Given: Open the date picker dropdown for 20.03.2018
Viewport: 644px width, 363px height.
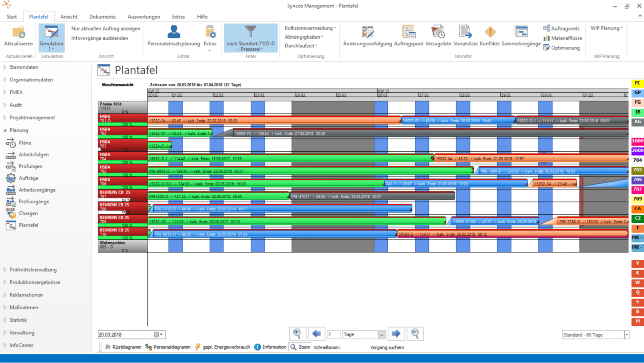Looking at the screenshot, I should pos(159,335).
